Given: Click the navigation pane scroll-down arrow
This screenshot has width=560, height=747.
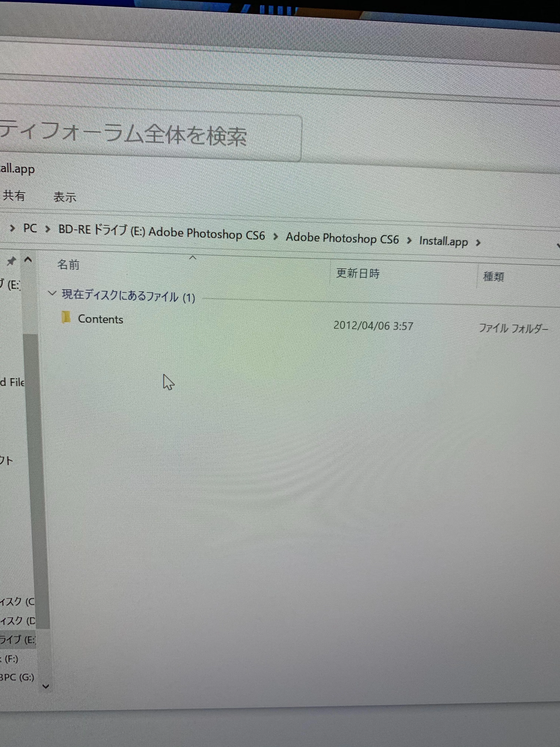Looking at the screenshot, I should click(46, 686).
